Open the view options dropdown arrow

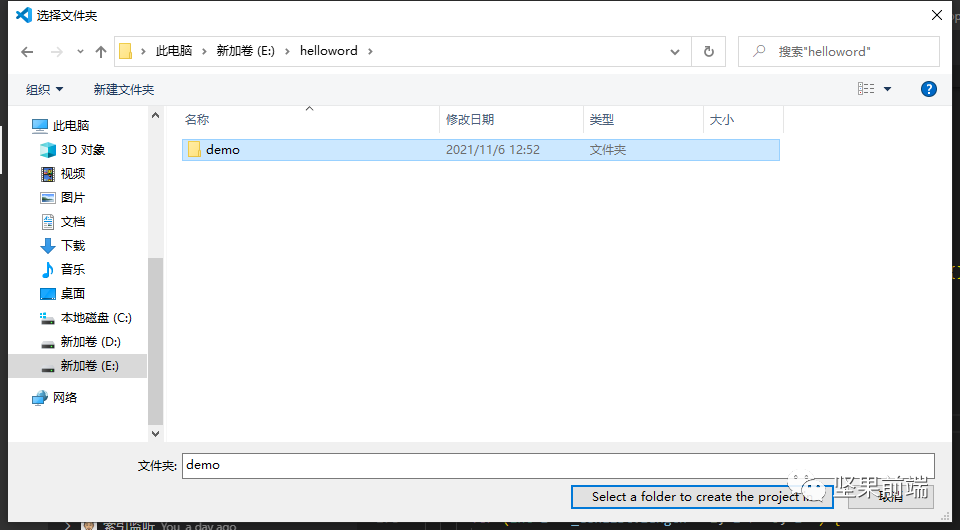(888, 89)
